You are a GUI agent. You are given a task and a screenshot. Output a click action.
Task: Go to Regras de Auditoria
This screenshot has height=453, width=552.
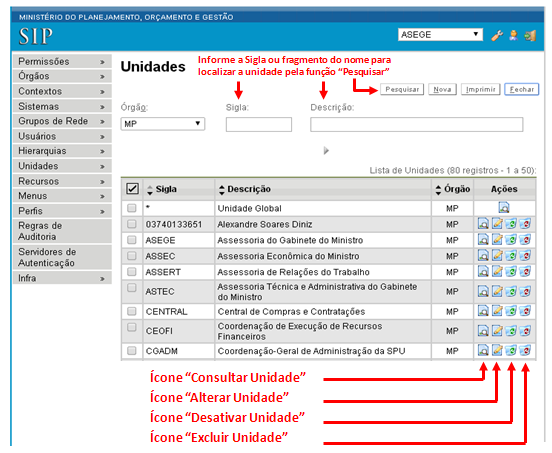click(x=62, y=231)
